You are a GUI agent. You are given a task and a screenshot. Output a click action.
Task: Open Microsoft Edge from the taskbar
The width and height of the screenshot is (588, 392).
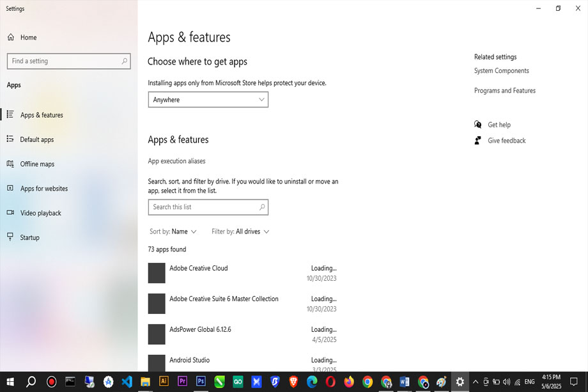coord(312,382)
